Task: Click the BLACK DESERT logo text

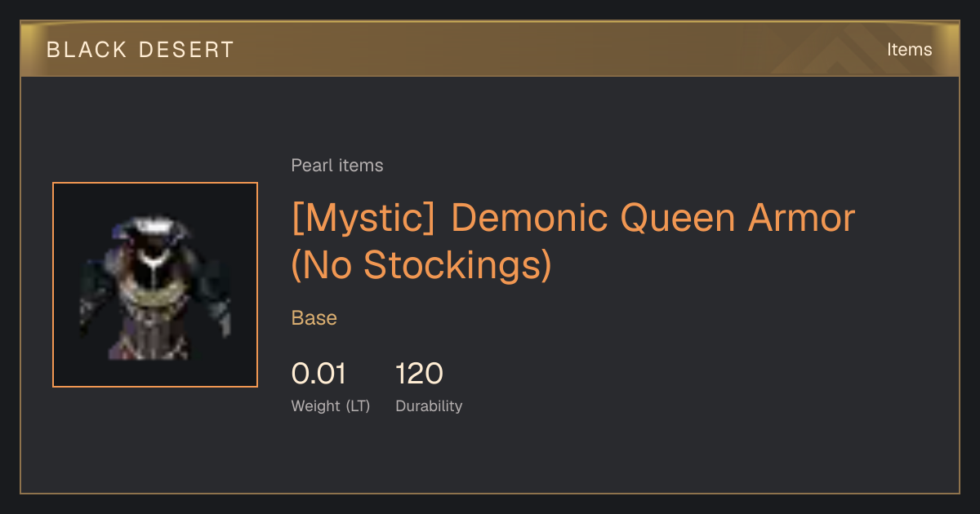Action: (140, 50)
